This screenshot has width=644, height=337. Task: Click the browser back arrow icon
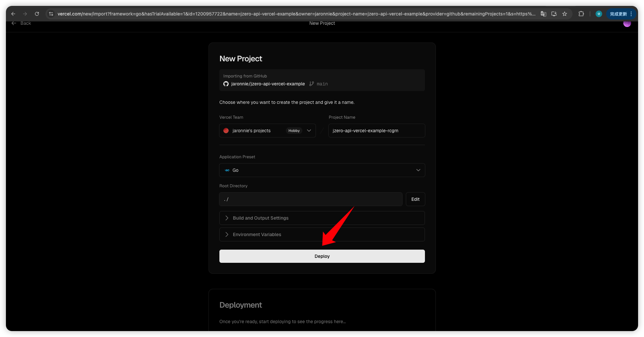[x=13, y=14]
